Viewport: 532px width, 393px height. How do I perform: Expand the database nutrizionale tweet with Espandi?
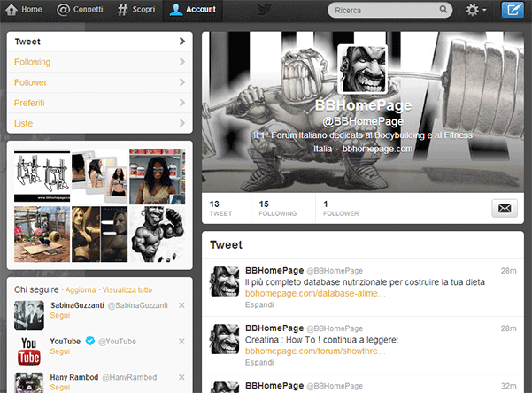pyautogui.click(x=259, y=304)
